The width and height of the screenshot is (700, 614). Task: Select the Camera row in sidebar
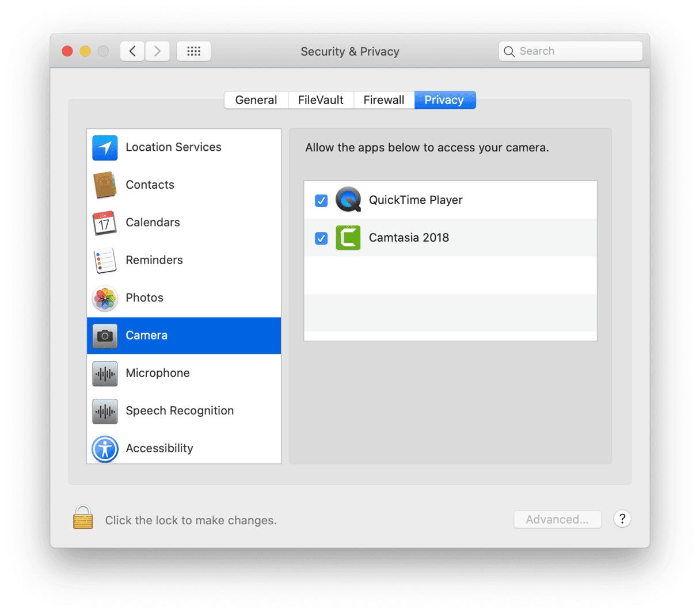184,335
